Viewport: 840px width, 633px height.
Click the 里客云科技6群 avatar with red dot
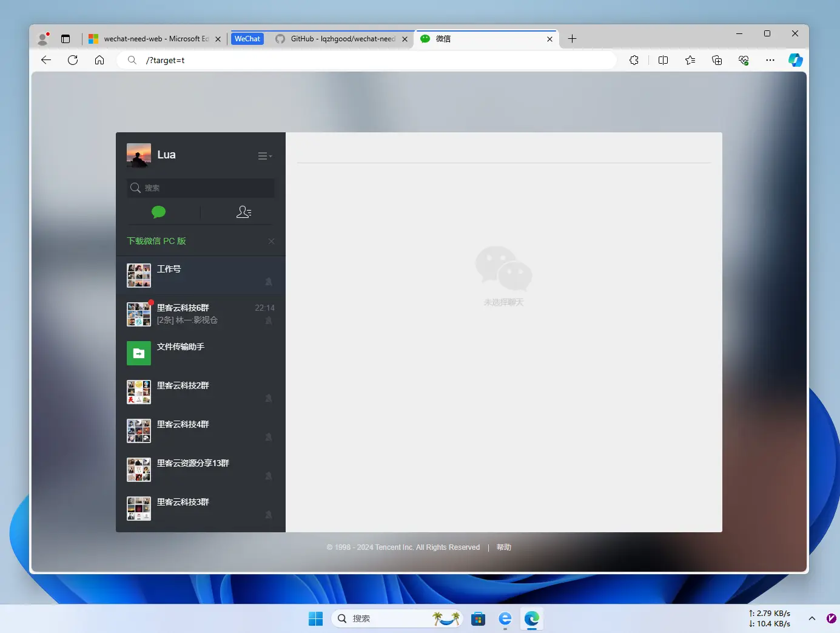[139, 314]
